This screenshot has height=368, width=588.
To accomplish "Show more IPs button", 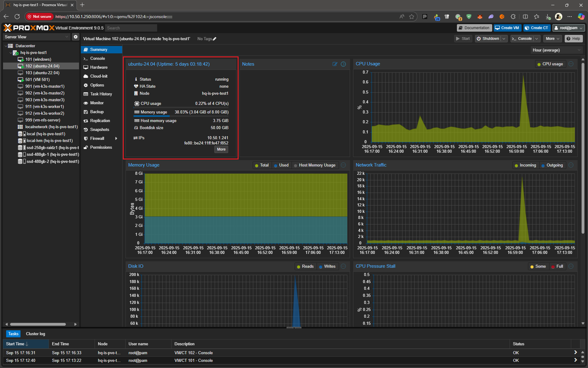I will 221,149.
